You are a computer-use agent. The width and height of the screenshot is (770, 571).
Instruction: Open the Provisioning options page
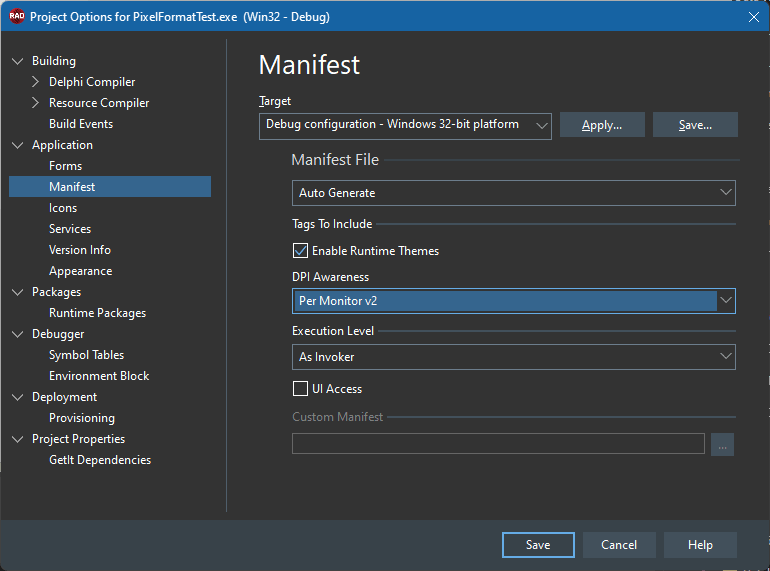(x=82, y=418)
